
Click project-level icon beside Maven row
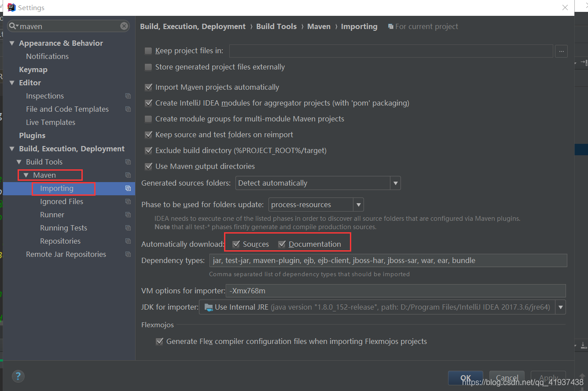tap(128, 175)
